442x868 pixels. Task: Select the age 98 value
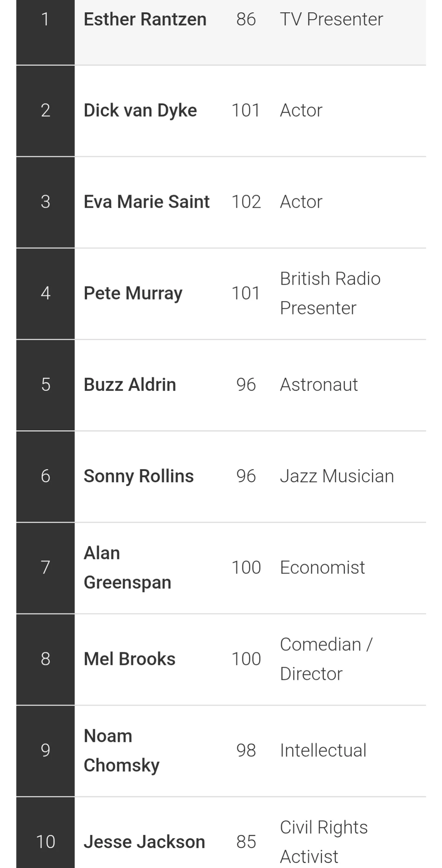click(246, 750)
